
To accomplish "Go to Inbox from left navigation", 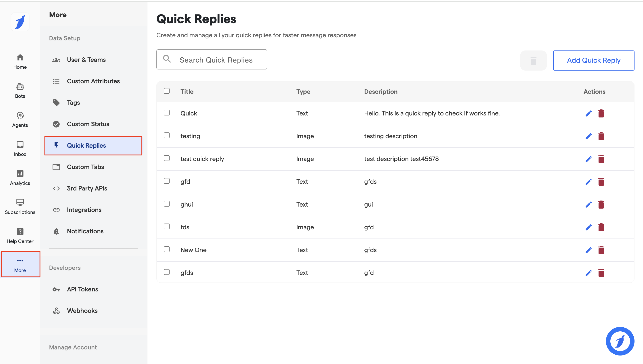I will (x=20, y=149).
